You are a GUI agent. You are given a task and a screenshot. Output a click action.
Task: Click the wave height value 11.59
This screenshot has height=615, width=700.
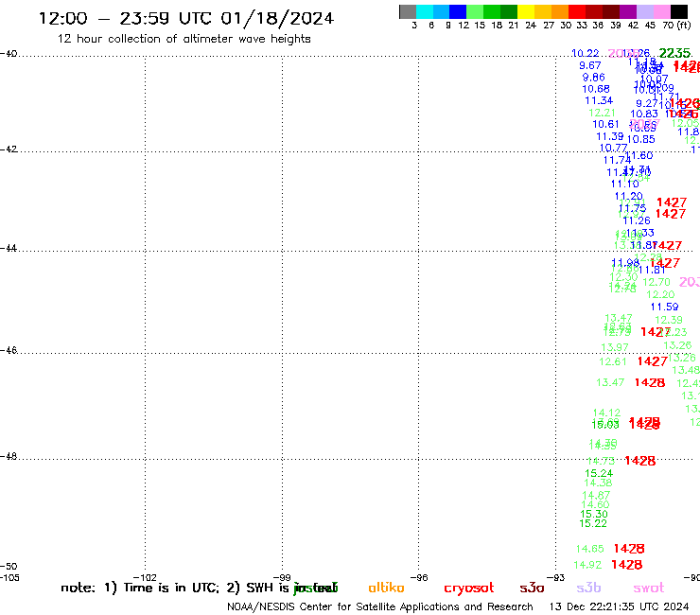(665, 307)
